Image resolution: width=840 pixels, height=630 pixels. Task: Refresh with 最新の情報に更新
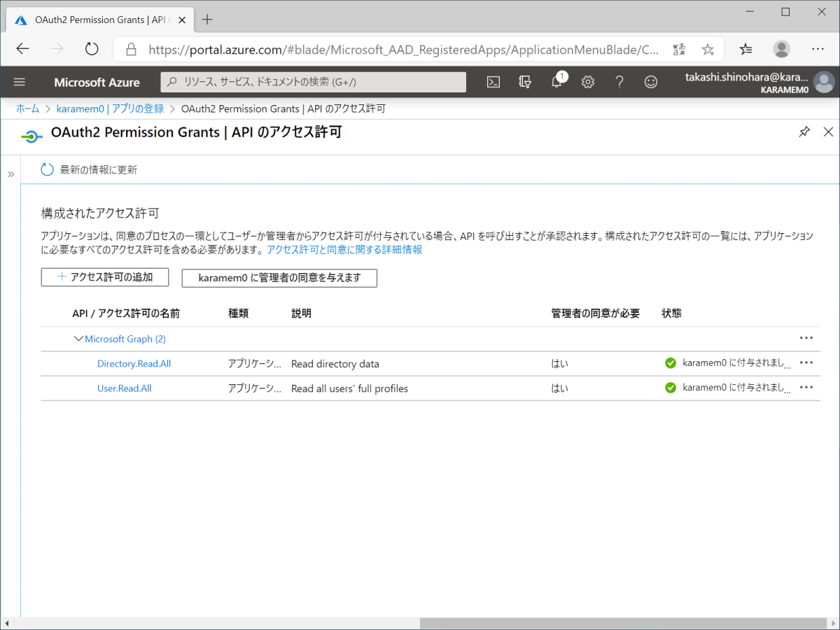coord(89,169)
